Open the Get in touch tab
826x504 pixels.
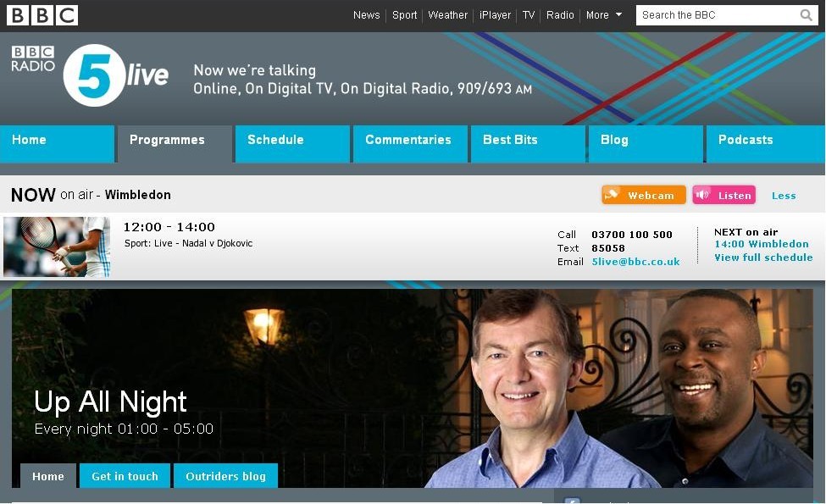point(125,476)
